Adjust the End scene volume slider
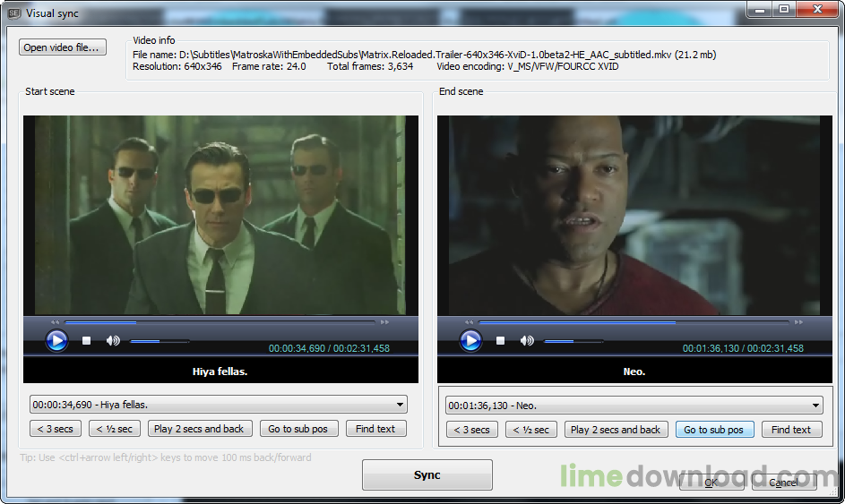845x504 pixels. point(573,341)
